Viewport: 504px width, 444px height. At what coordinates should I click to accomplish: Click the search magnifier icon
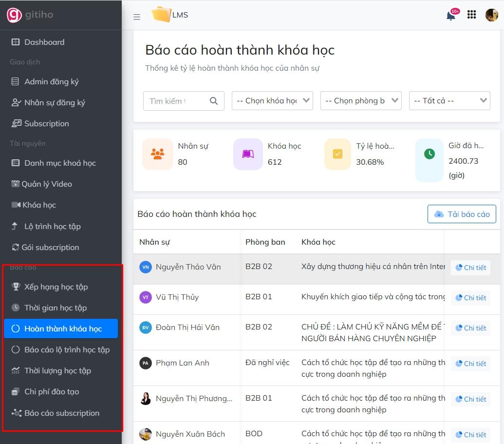213,101
